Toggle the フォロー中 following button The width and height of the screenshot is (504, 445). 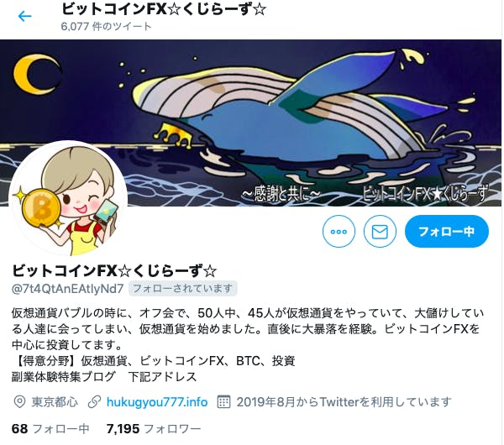(447, 232)
